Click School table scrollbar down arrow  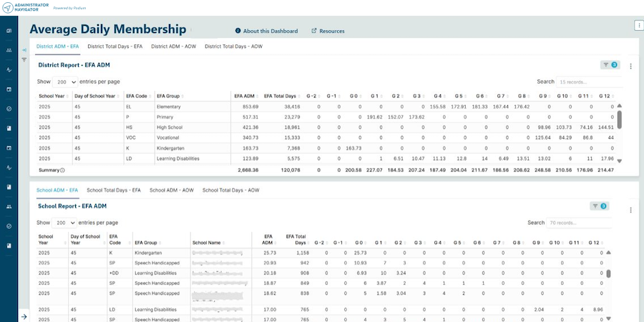click(x=608, y=318)
